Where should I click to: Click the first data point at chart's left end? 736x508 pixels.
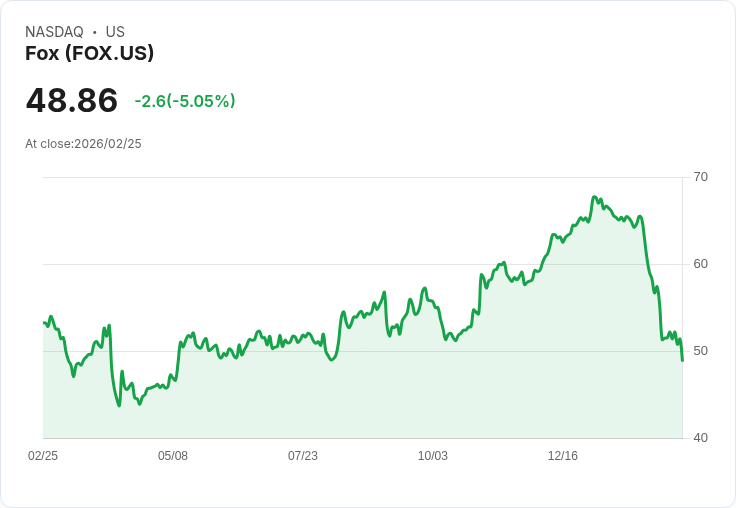(x=44, y=323)
